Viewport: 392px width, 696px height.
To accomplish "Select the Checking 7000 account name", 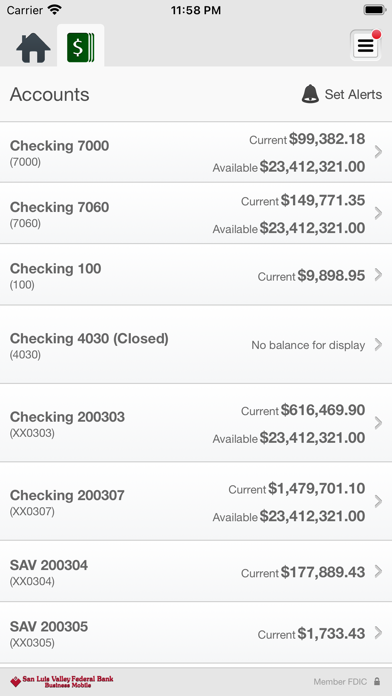I will point(59,146).
